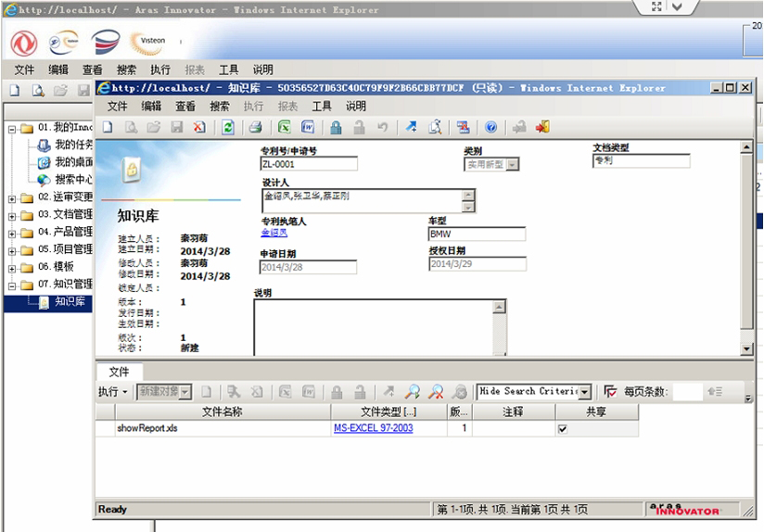The width and height of the screenshot is (764, 532).
Task: Collapse the 07.知识管理 tree node
Action: click(12, 285)
